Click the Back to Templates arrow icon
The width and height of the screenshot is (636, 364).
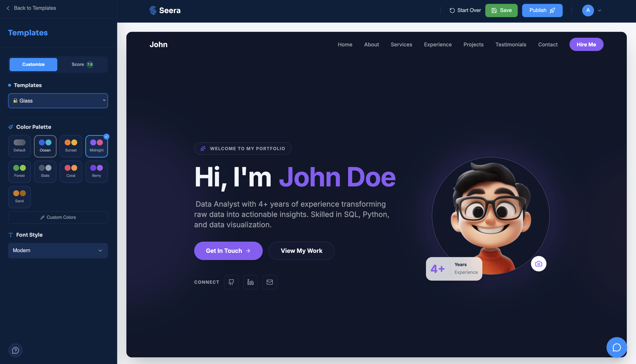(8, 8)
